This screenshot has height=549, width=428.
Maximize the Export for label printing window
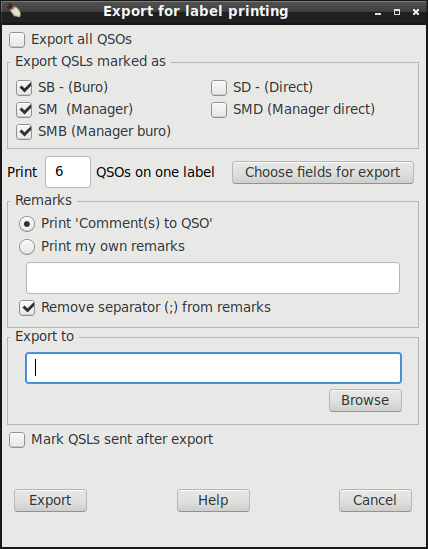pyautogui.click(x=397, y=12)
